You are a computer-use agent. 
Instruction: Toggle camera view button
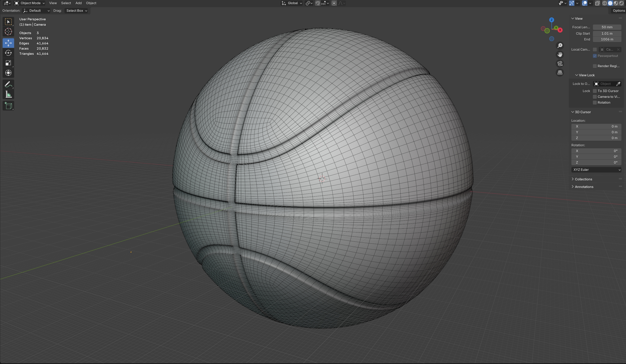point(560,64)
